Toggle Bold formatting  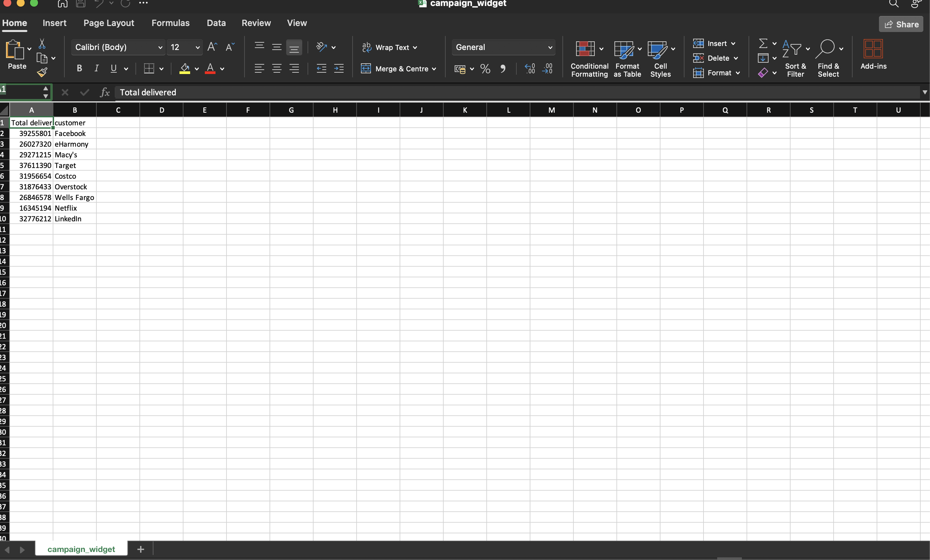coord(79,68)
